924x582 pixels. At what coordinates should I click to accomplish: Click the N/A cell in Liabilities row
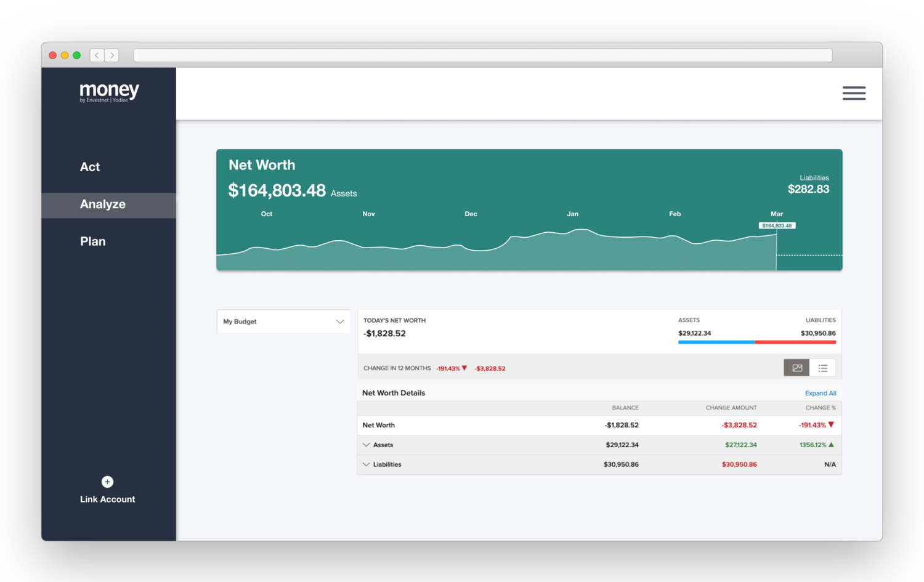coord(830,464)
